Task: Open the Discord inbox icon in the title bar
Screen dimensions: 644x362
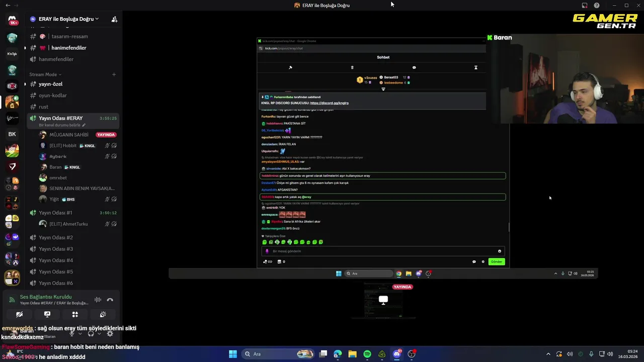Action: click(585, 5)
